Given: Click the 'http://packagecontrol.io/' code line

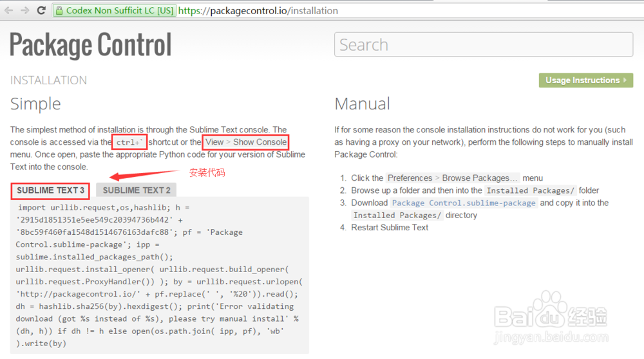Looking at the screenshot, I should tap(157, 294).
